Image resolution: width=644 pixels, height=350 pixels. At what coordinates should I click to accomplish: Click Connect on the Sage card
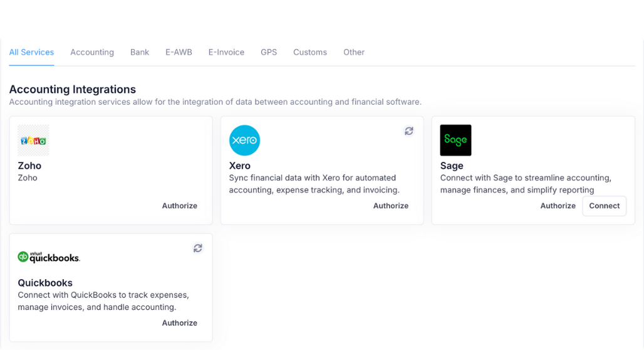[604, 206]
